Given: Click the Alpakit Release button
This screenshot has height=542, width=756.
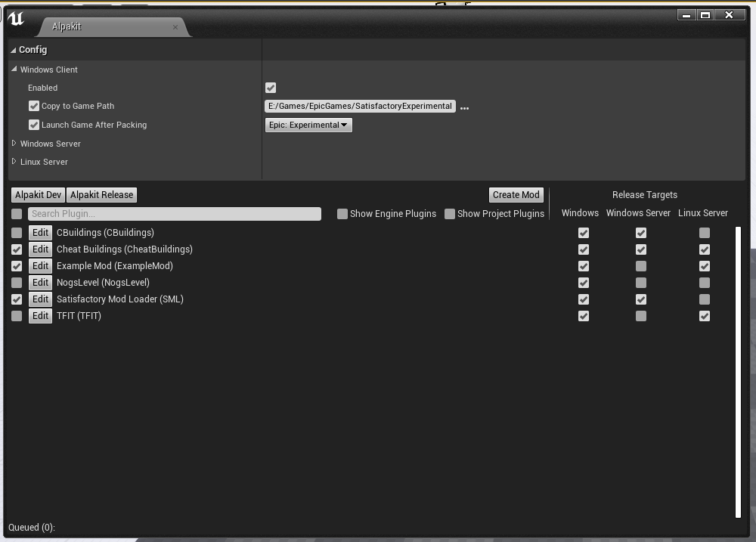Looking at the screenshot, I should click(102, 195).
